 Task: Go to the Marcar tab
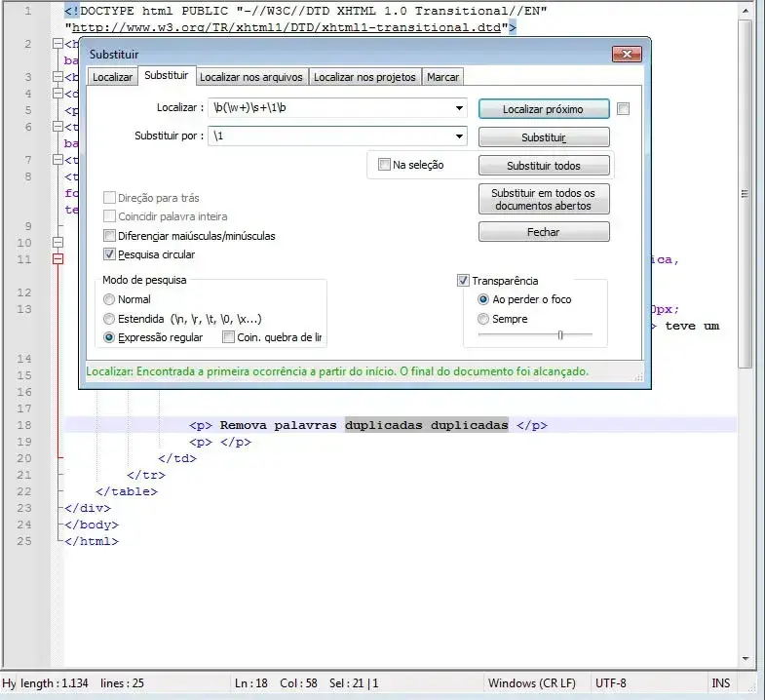pos(443,77)
